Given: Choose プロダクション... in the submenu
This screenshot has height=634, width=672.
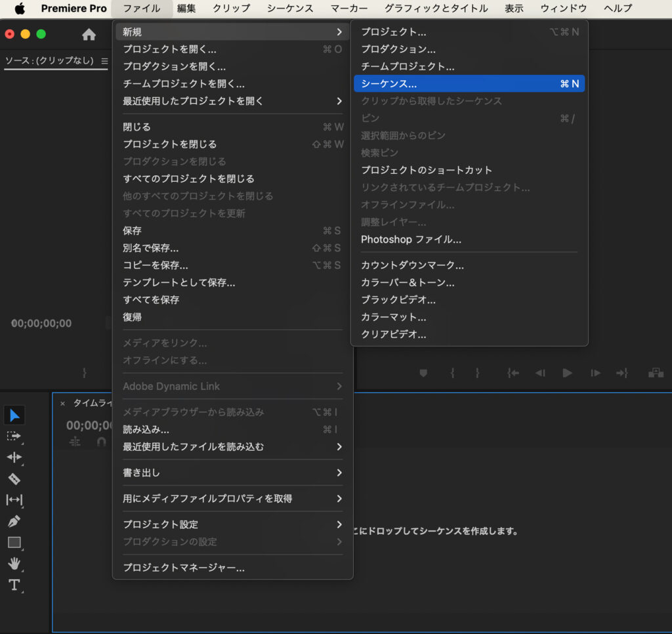Looking at the screenshot, I should click(x=469, y=49).
